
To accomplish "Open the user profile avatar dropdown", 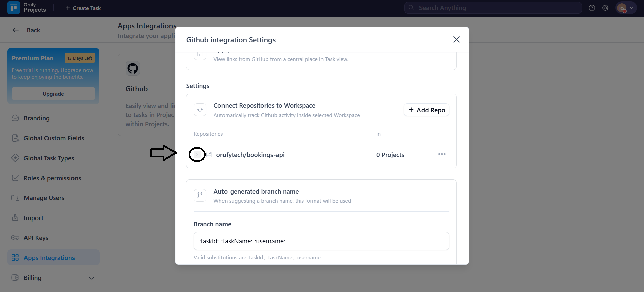I will point(626,8).
